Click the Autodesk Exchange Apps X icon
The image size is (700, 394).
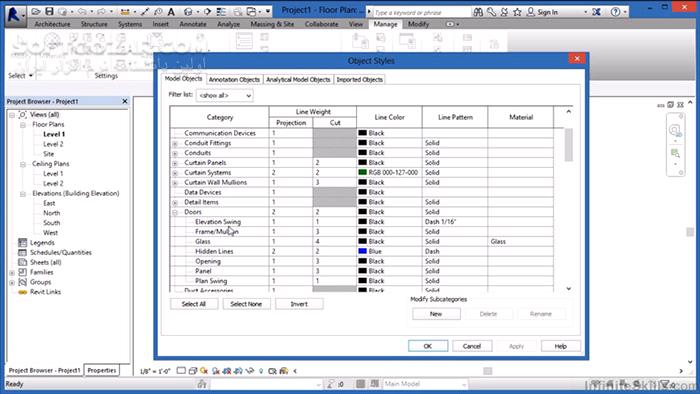[596, 12]
